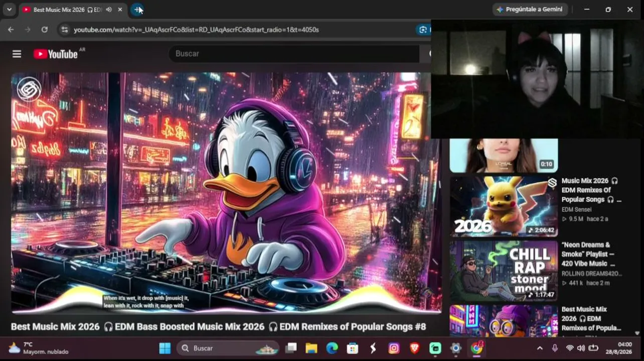Click the address bar URL
The width and height of the screenshot is (644, 361).
pos(196,30)
